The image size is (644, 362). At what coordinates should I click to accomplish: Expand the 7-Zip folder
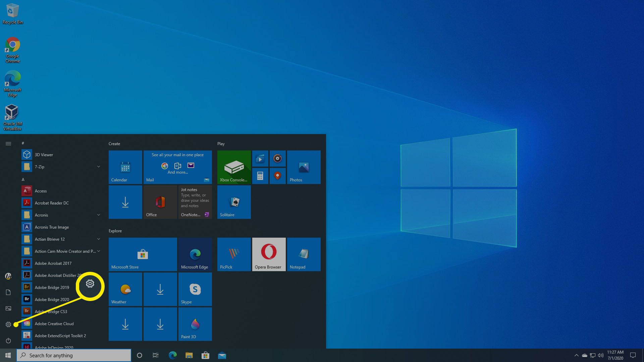(61, 167)
